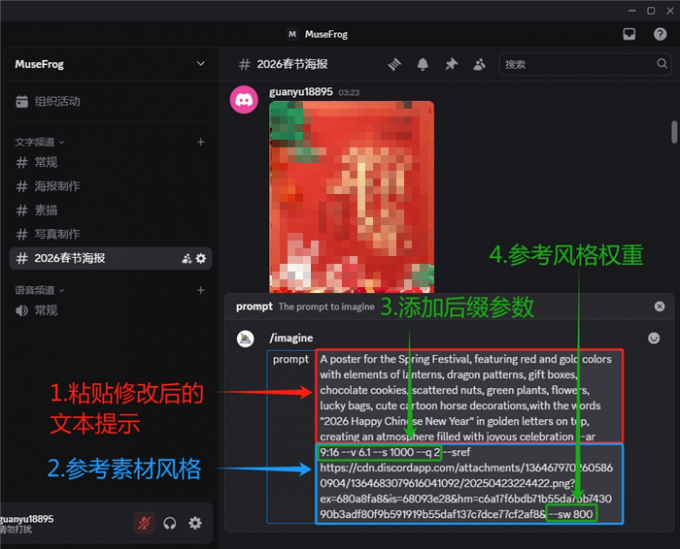
Task: Click the notification bell icon
Action: (423, 64)
